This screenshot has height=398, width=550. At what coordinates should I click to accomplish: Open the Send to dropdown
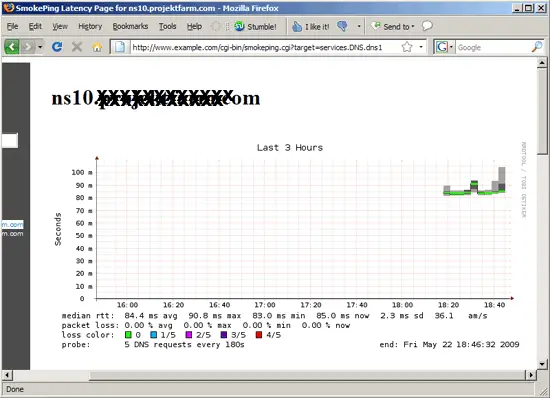pyautogui.click(x=393, y=26)
